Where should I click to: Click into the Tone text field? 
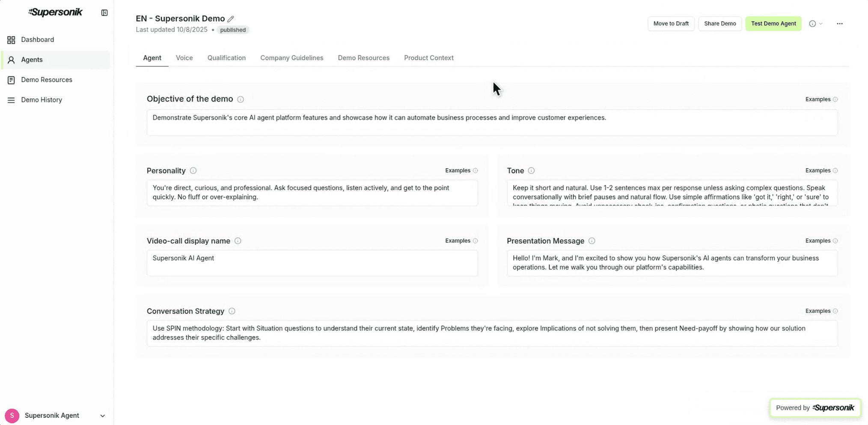[672, 193]
